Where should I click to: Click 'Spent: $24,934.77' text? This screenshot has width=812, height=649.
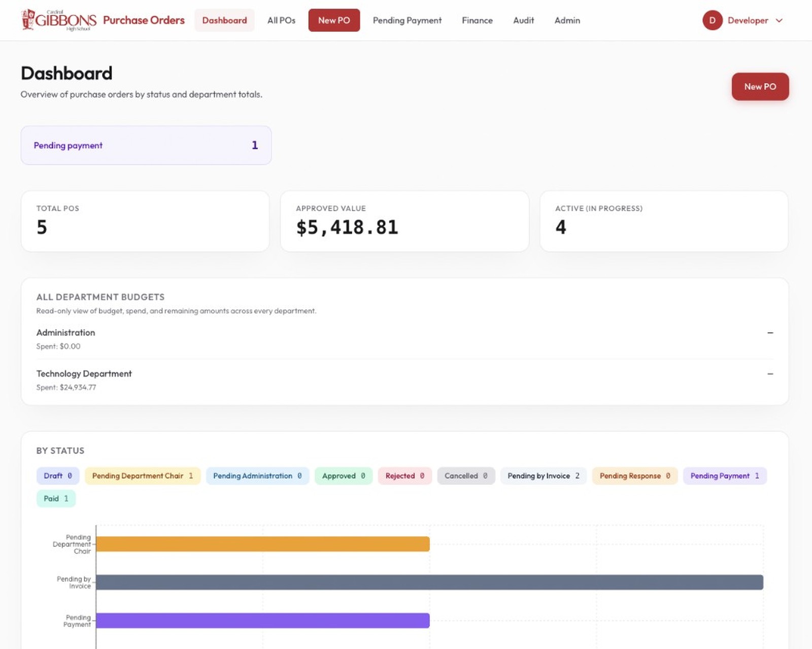[66, 387]
